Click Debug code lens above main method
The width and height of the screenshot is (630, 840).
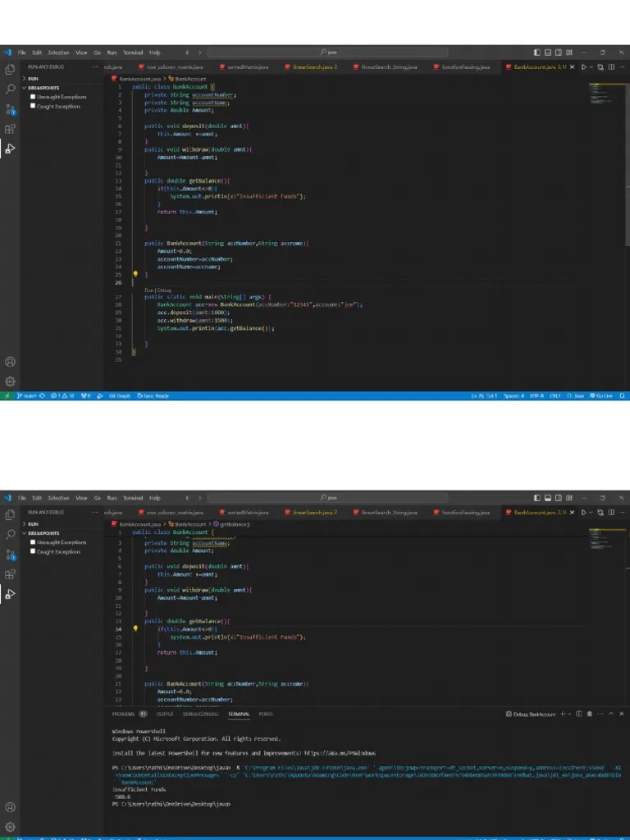(x=165, y=290)
